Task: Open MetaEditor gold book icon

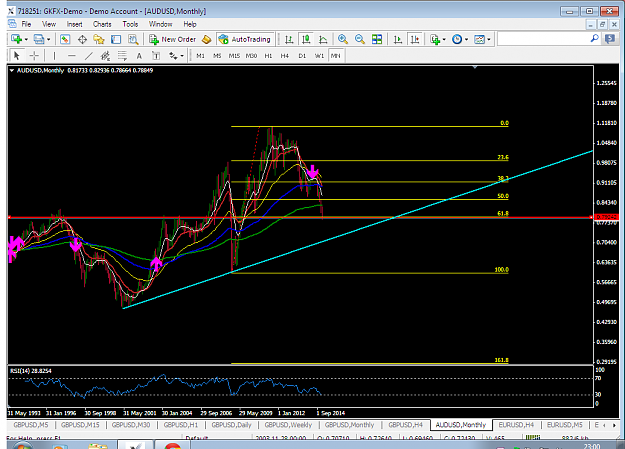Action: (x=206, y=39)
